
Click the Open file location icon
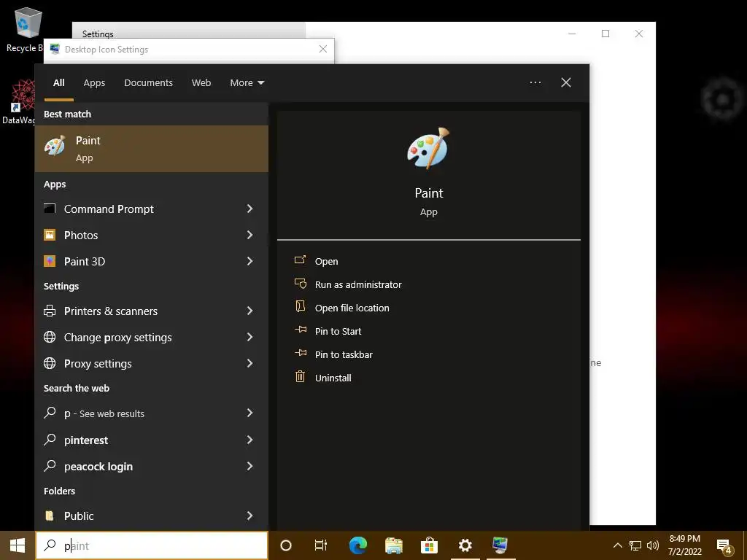pyautogui.click(x=300, y=306)
